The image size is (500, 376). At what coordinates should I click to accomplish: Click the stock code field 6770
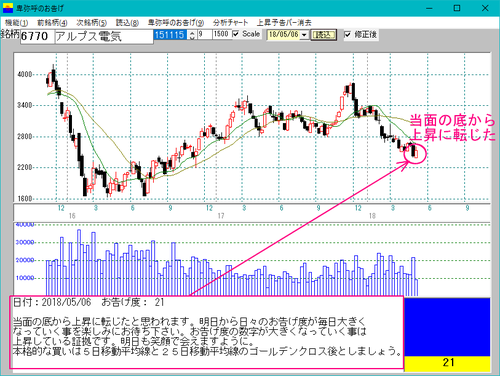pos(37,36)
